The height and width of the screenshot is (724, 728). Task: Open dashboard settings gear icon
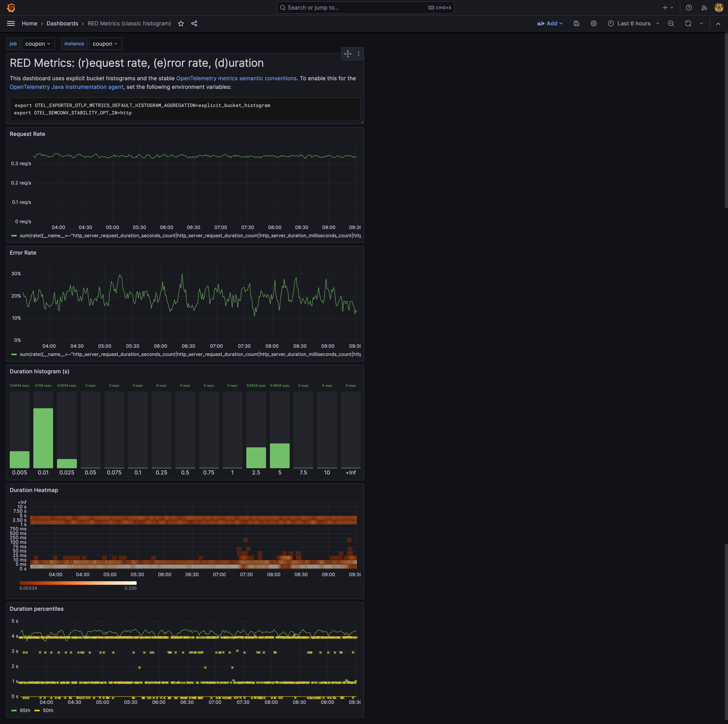click(594, 23)
